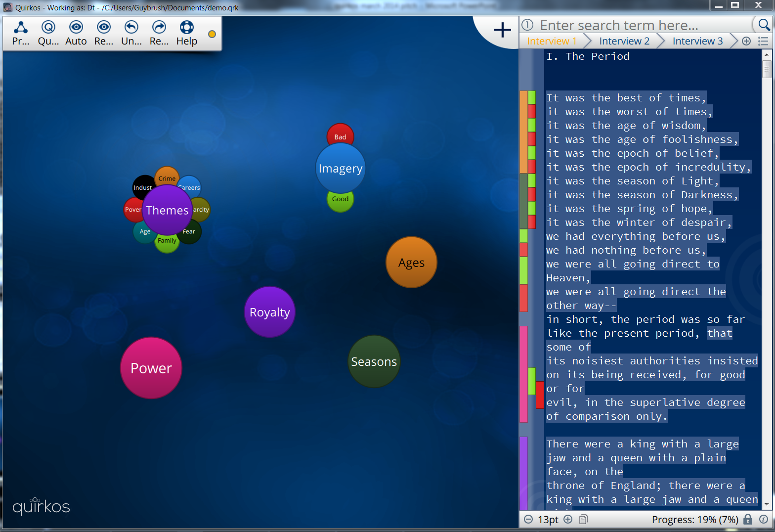775x532 pixels.
Task: Click the source info icon at bottom right
Action: pos(764,519)
